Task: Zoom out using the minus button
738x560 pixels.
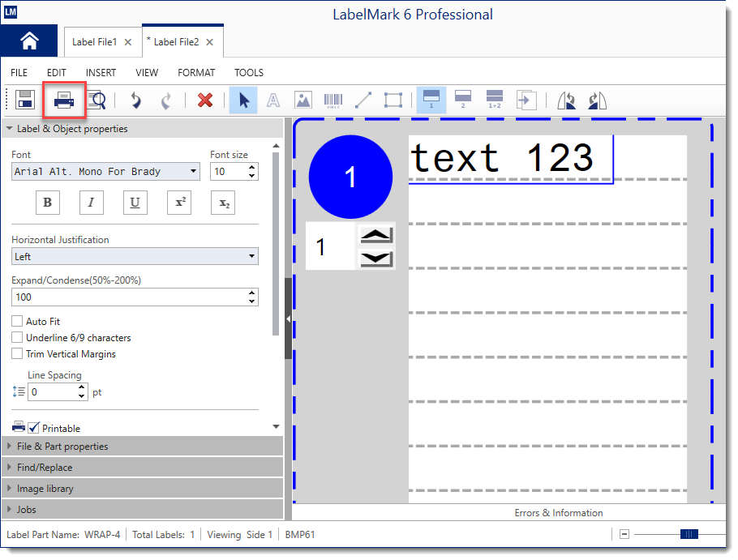Action: point(624,534)
